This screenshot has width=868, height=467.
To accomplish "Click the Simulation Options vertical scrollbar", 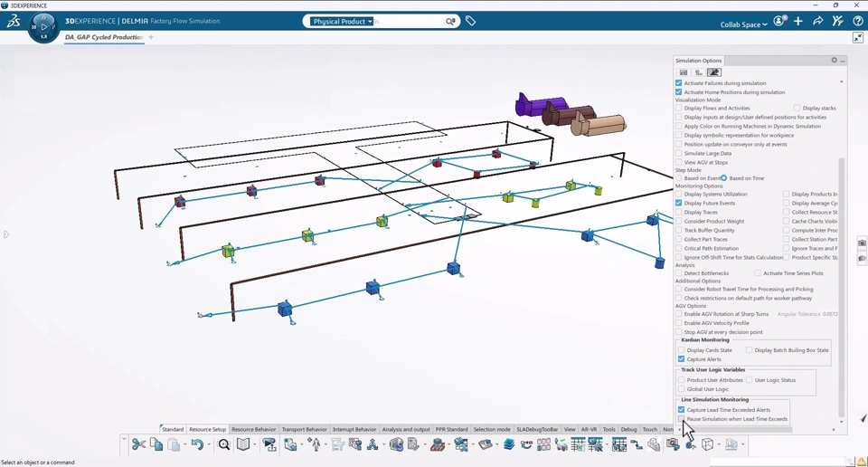I will tap(842, 287).
